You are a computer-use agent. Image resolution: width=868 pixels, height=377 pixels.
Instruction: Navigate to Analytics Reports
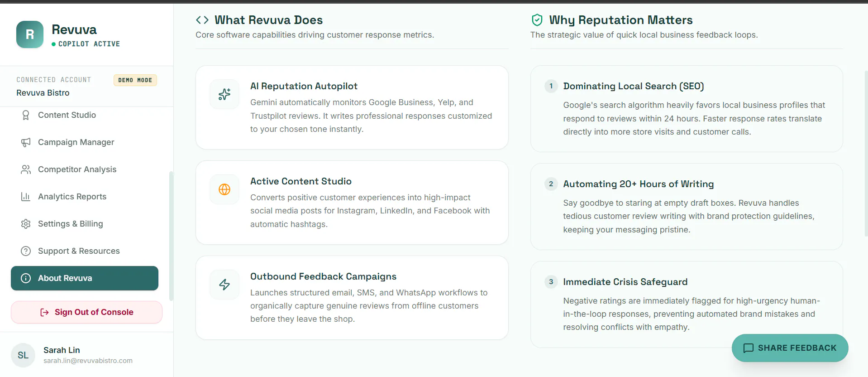tap(85, 197)
